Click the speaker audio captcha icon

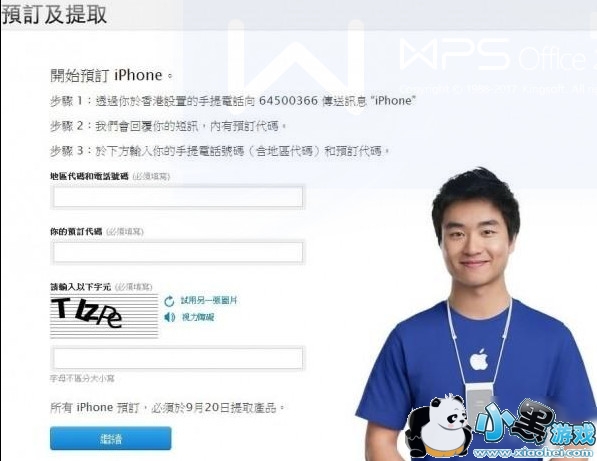click(x=169, y=317)
